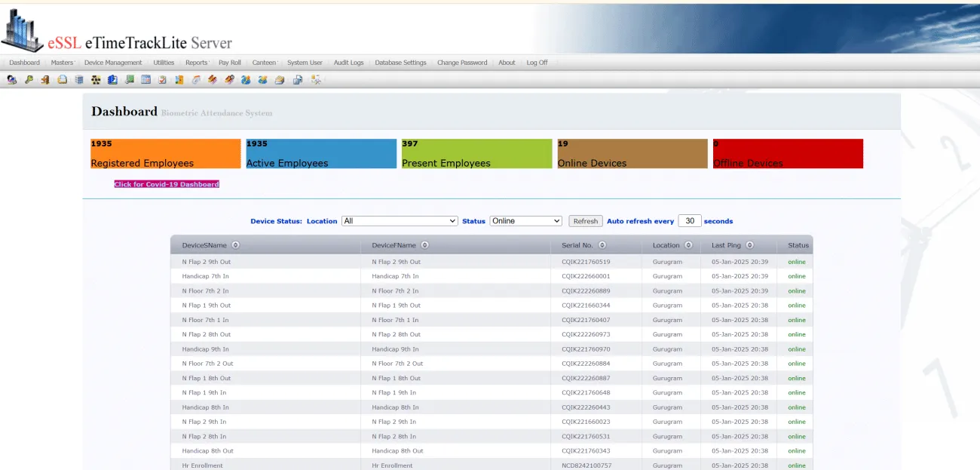Sort by the Serial No. column icon
The width and height of the screenshot is (980, 470).
tap(602, 245)
